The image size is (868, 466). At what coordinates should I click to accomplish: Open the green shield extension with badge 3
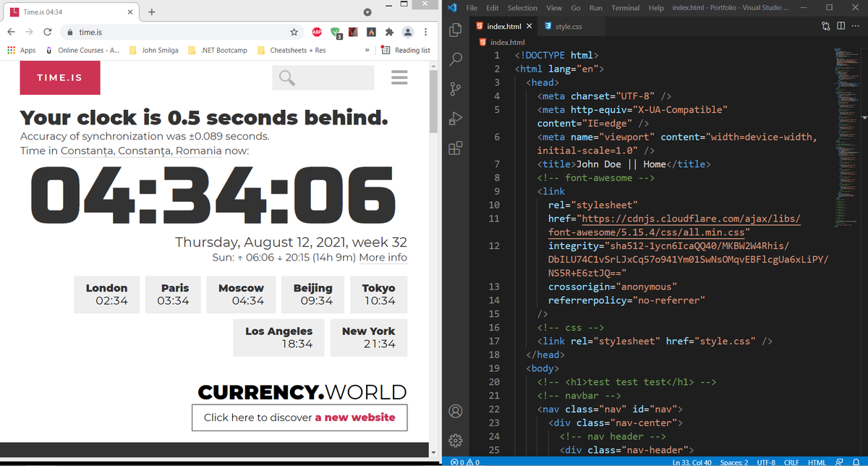point(336,33)
